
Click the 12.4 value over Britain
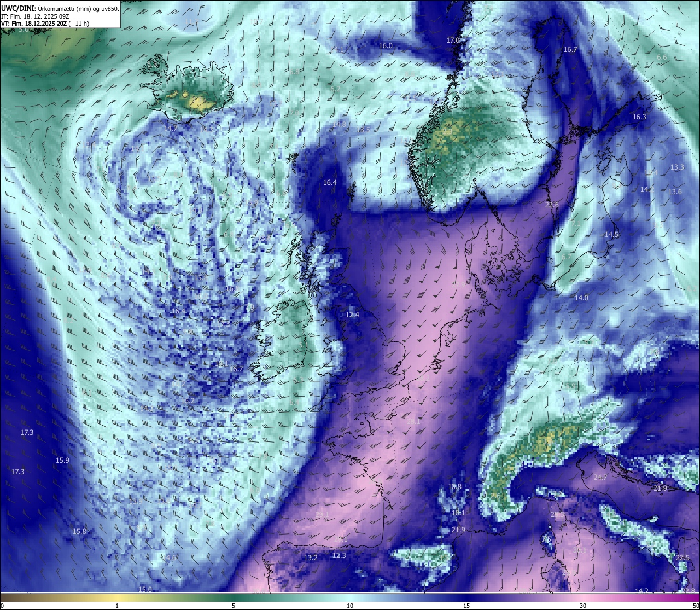point(352,315)
